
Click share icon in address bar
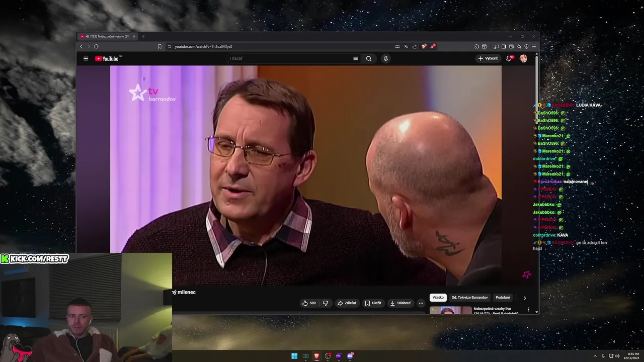pos(414,46)
